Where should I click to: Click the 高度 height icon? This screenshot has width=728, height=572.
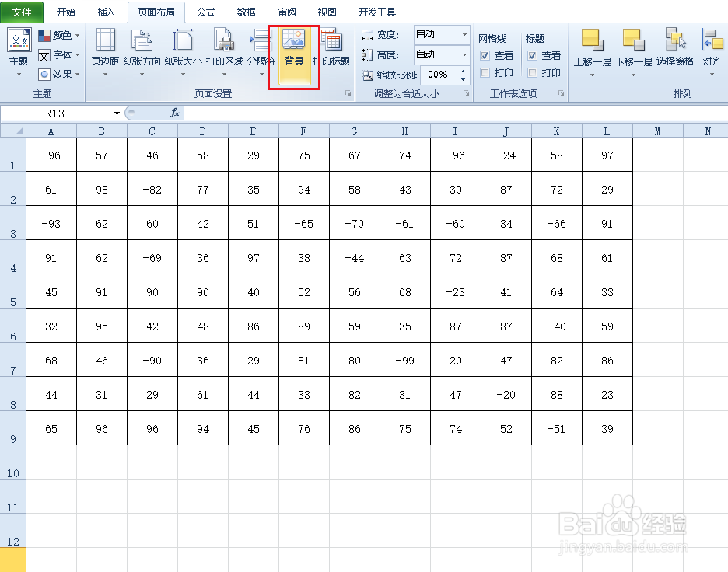[x=367, y=55]
